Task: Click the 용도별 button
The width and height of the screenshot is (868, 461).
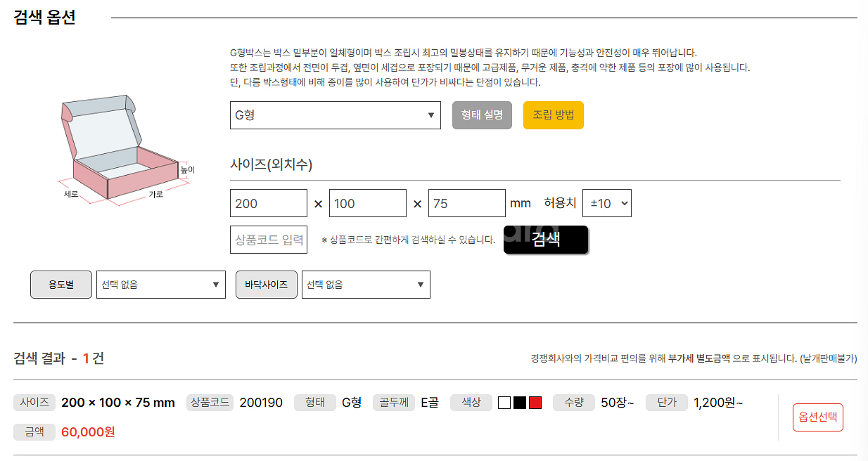Action: coord(61,285)
